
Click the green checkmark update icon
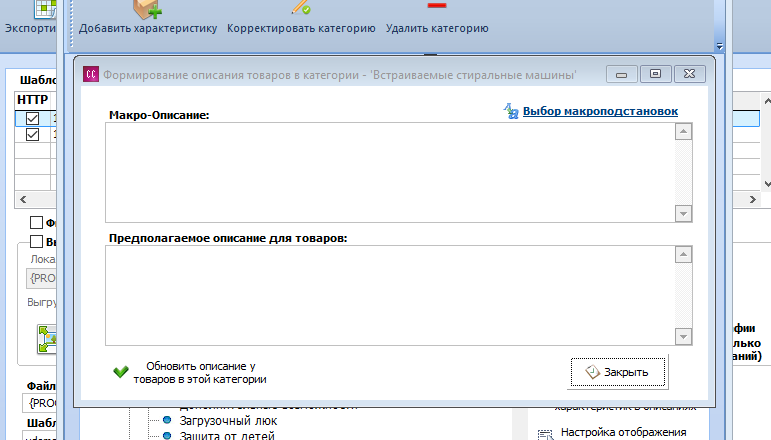120,372
